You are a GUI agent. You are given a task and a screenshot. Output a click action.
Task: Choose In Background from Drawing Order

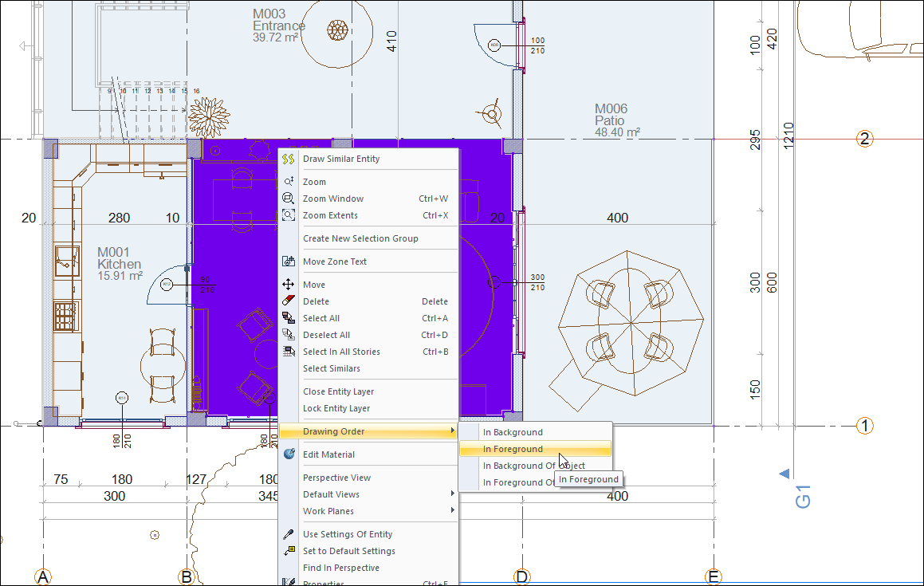pos(513,432)
